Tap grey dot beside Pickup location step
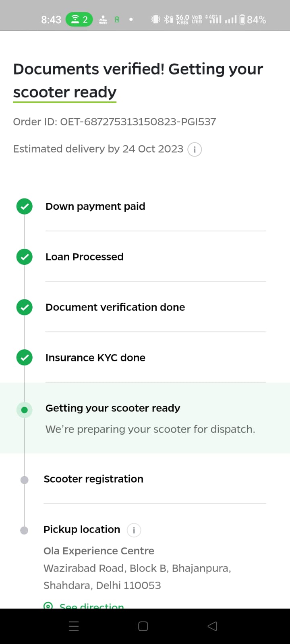The width and height of the screenshot is (290, 644). click(25, 530)
